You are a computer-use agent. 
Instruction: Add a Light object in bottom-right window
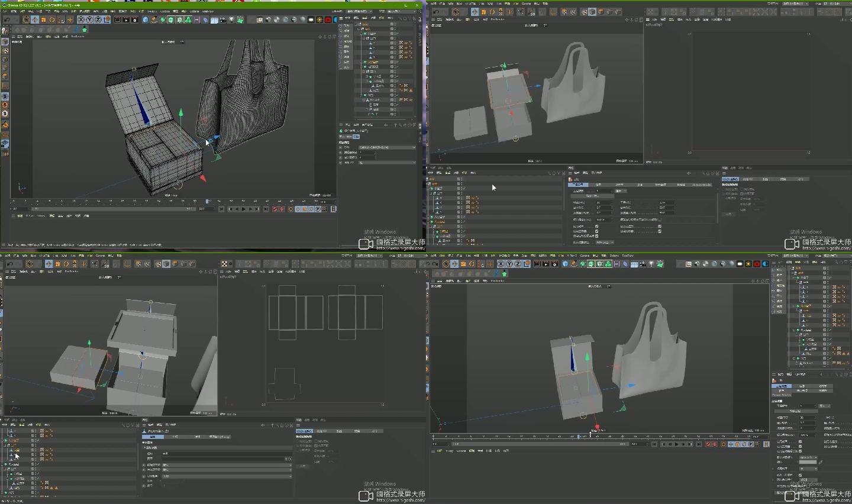pos(651,264)
